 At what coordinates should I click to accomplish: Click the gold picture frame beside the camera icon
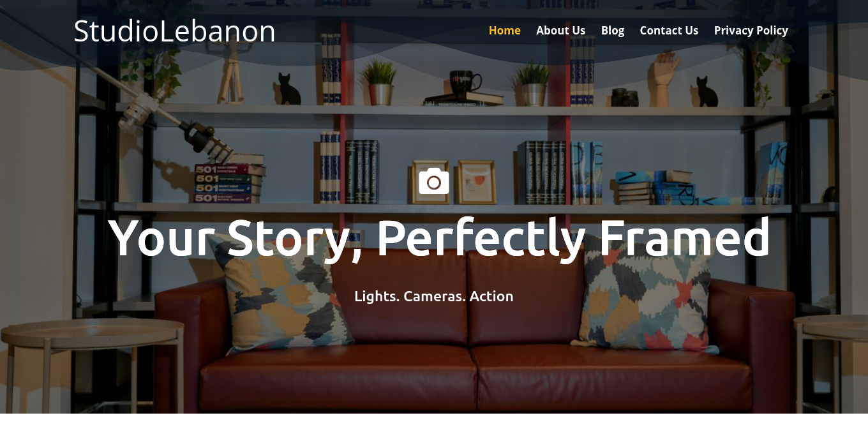click(477, 182)
